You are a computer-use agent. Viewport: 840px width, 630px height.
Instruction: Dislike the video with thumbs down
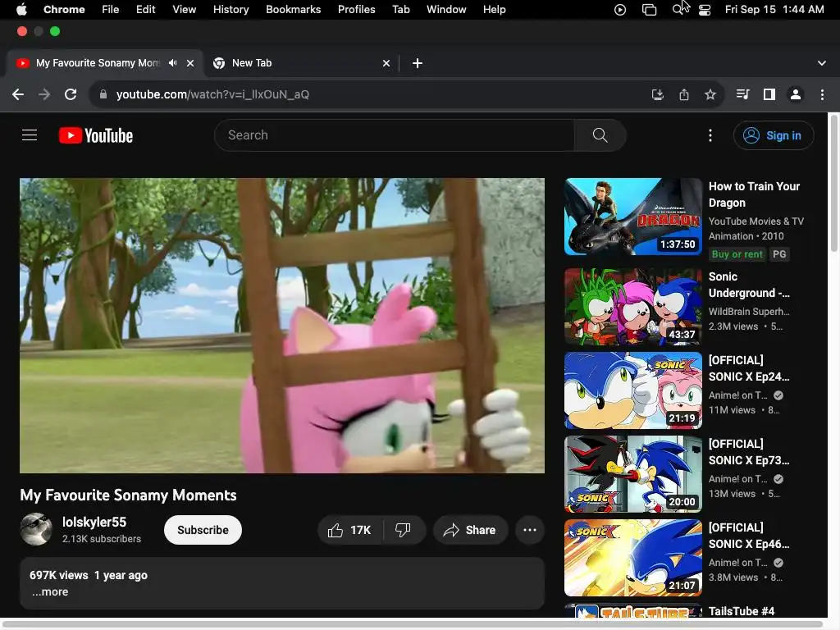point(403,531)
